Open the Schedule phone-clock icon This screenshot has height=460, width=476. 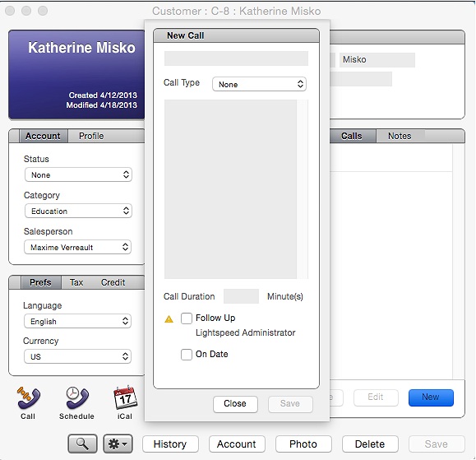click(x=77, y=397)
